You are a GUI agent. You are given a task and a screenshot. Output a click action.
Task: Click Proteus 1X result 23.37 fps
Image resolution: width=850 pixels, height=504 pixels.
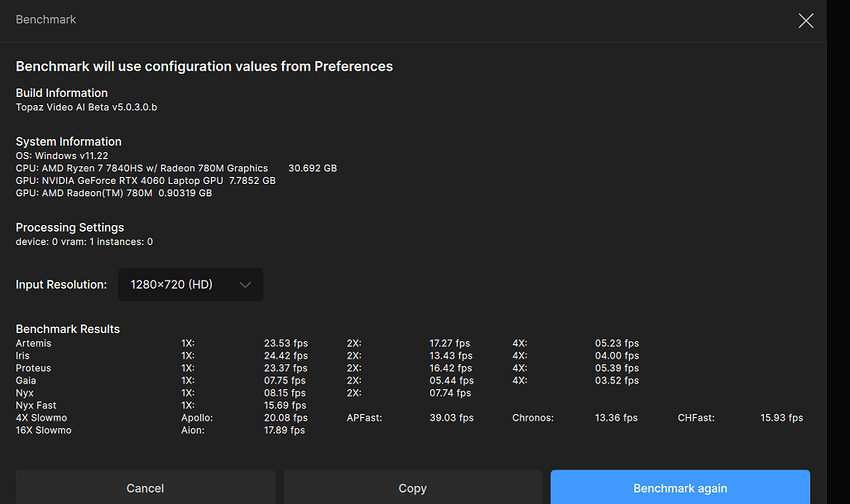(286, 368)
